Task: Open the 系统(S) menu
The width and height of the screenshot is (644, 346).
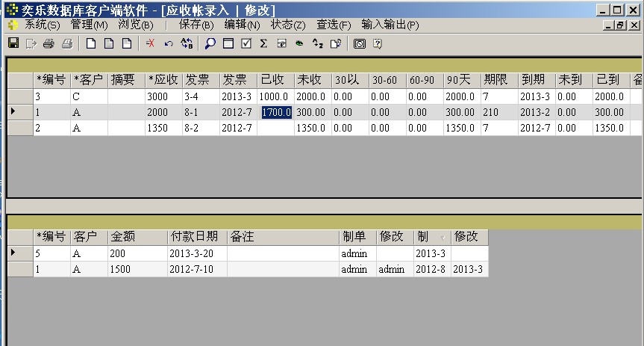Action: 42,25
